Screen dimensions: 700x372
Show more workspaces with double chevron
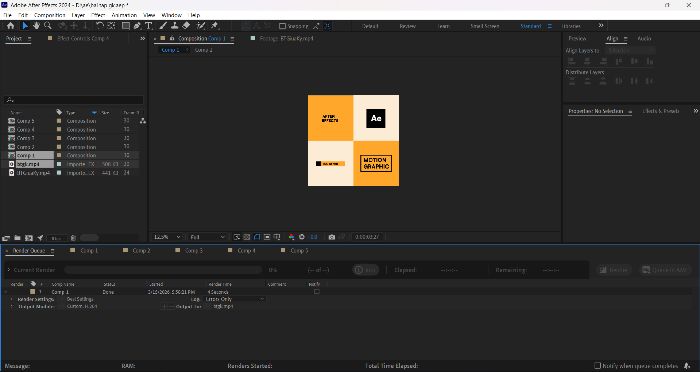(x=601, y=25)
